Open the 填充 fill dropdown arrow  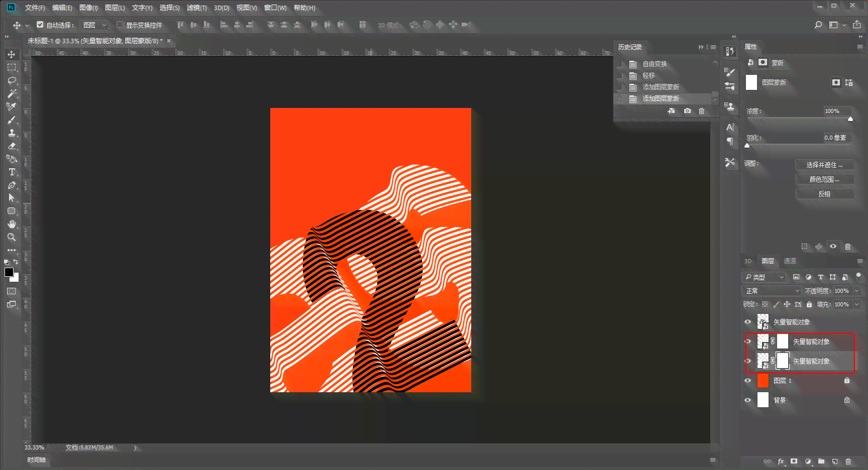(x=857, y=304)
